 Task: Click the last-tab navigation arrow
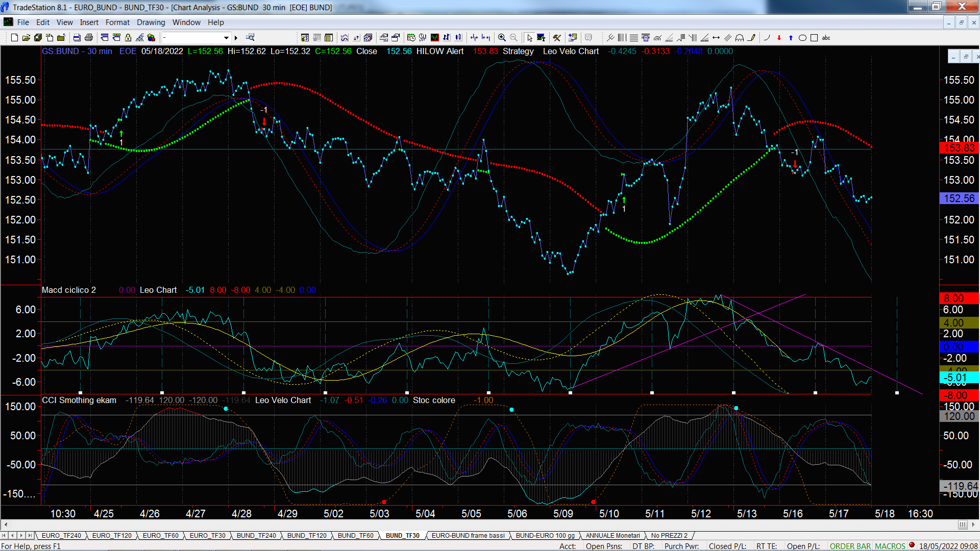pyautogui.click(x=30, y=535)
